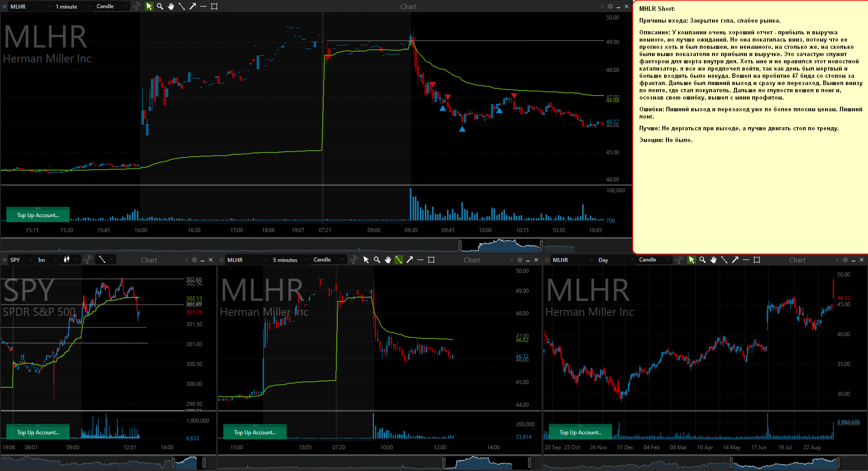Viewport: 868px width, 471px height.
Task: Activate zoom magnifier in 5-minute MLHR chart
Action: (377, 260)
